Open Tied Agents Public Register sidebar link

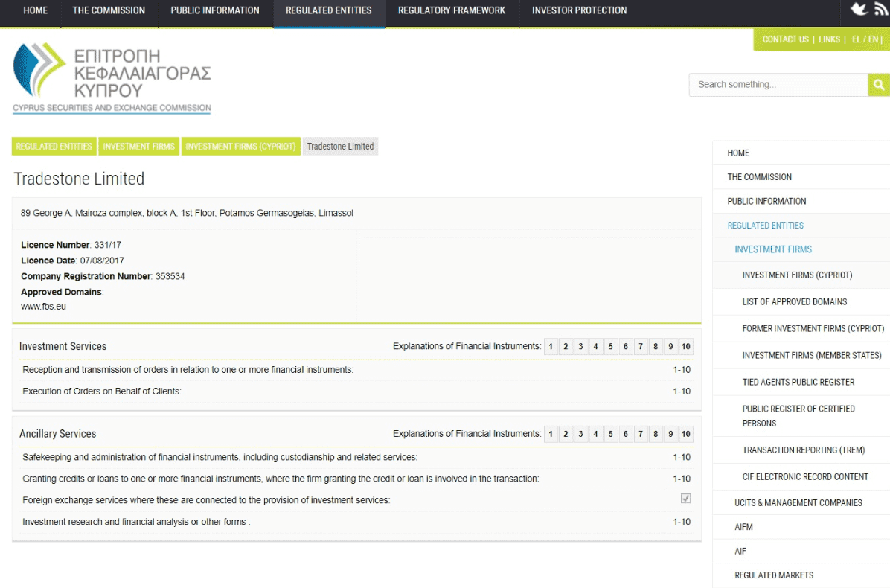point(798,383)
